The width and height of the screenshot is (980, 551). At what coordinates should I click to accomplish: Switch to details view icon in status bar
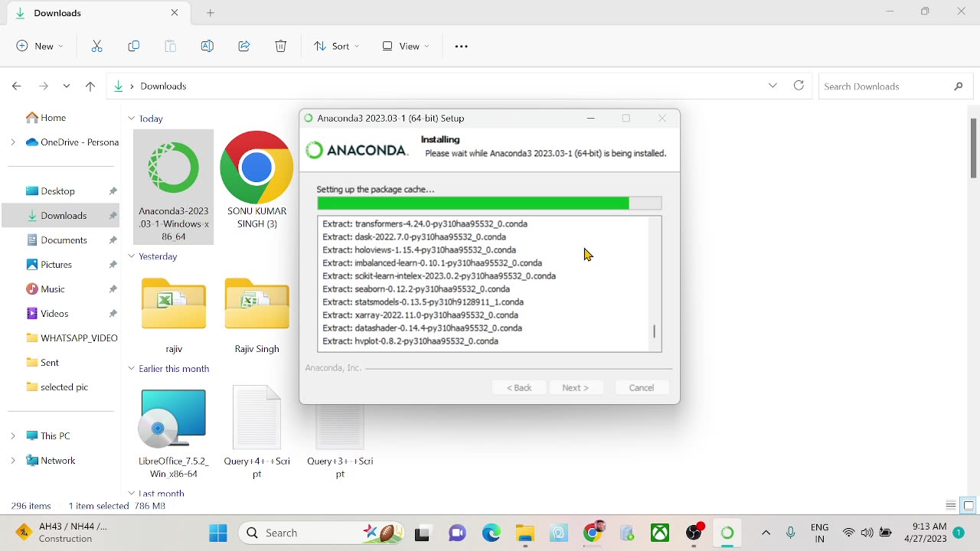click(x=951, y=505)
